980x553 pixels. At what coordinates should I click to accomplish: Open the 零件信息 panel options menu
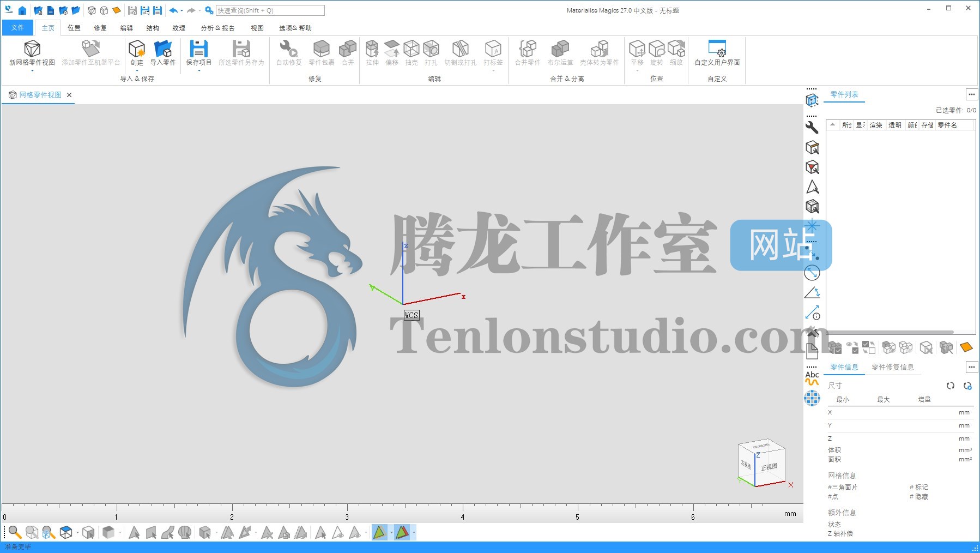point(972,367)
